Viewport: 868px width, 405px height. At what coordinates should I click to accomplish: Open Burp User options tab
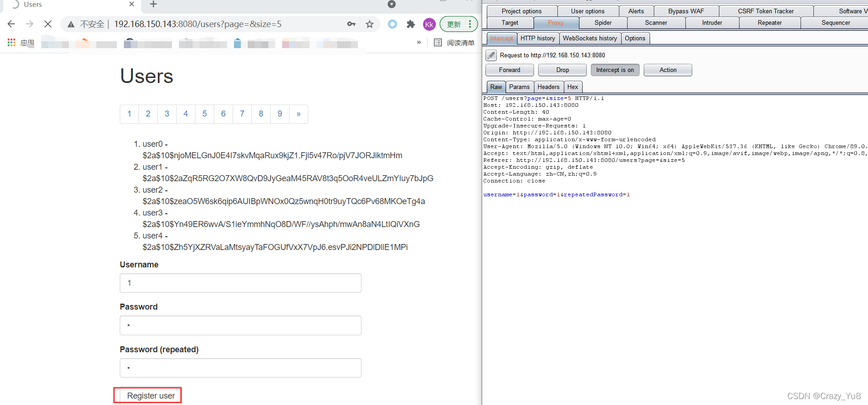588,11
